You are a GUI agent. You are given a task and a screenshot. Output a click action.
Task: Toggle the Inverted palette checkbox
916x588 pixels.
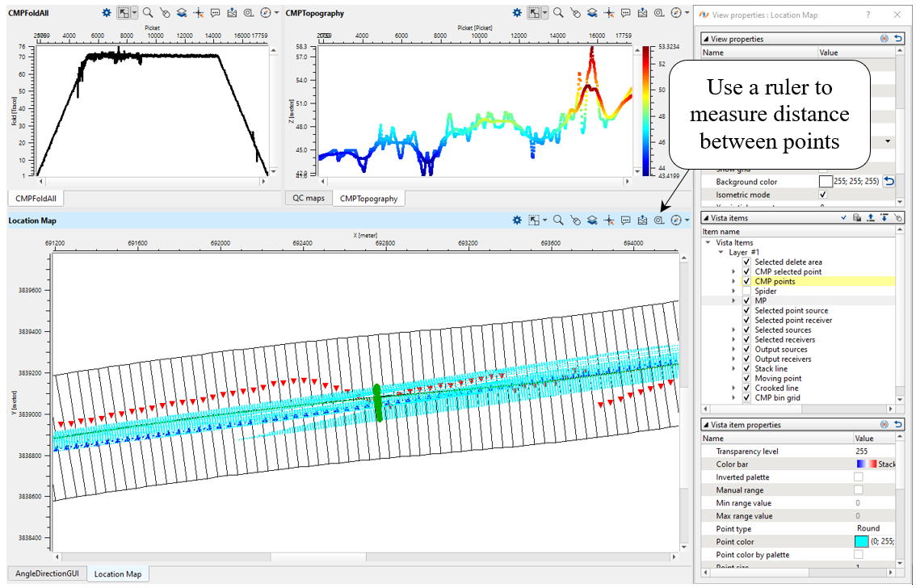click(x=859, y=477)
